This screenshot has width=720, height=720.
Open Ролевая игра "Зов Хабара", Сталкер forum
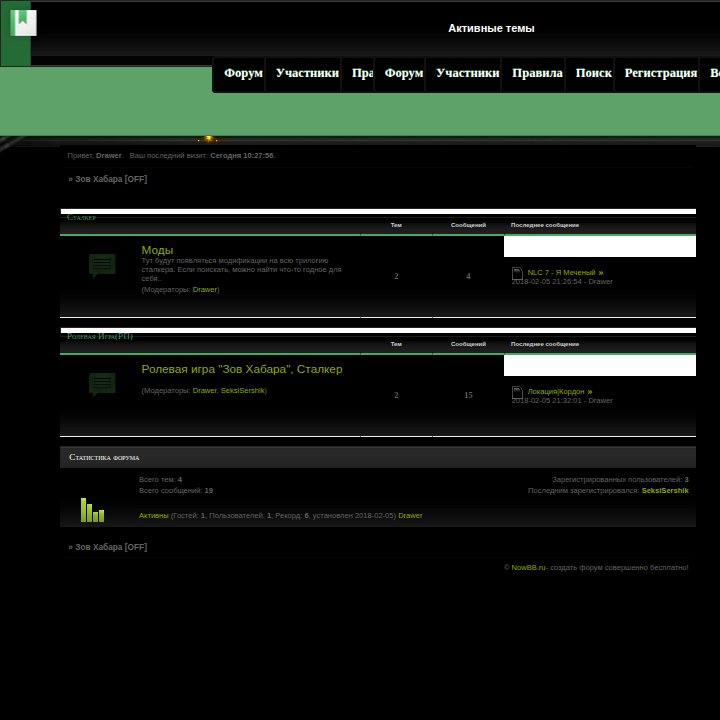point(242,369)
